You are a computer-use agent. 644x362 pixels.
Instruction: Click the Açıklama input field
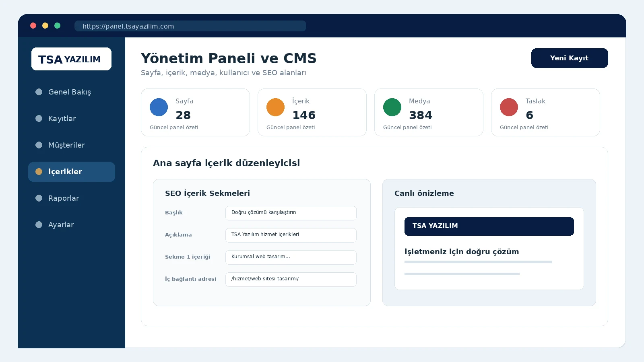[291, 235]
